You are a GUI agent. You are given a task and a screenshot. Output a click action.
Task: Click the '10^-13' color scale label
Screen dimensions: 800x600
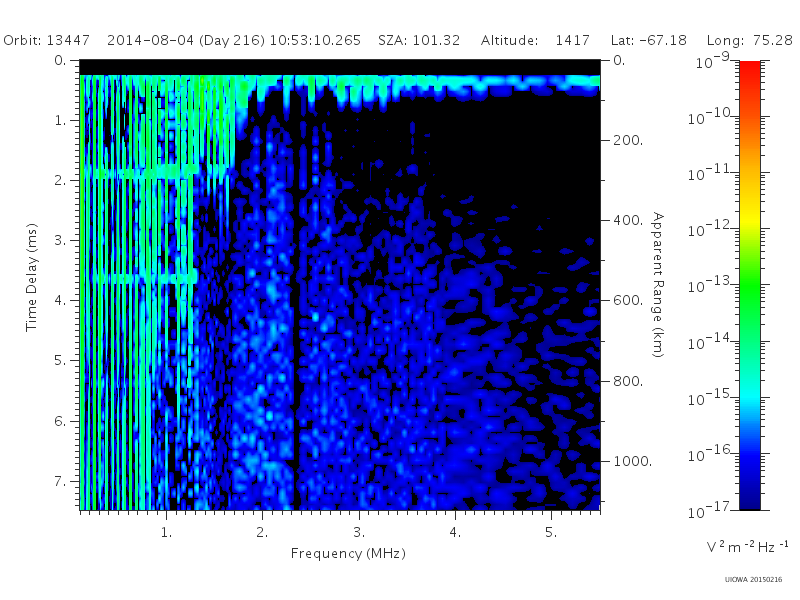click(x=710, y=285)
